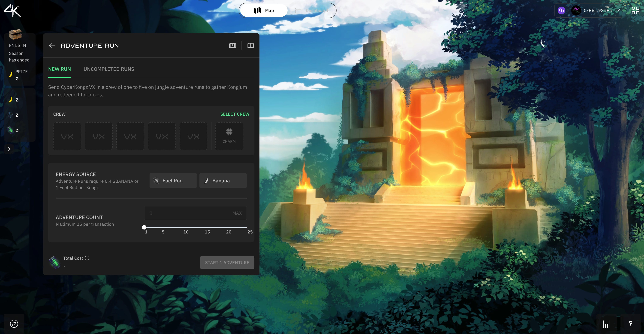Click the compass icon at bottom left
The image size is (644, 334).
point(14,324)
